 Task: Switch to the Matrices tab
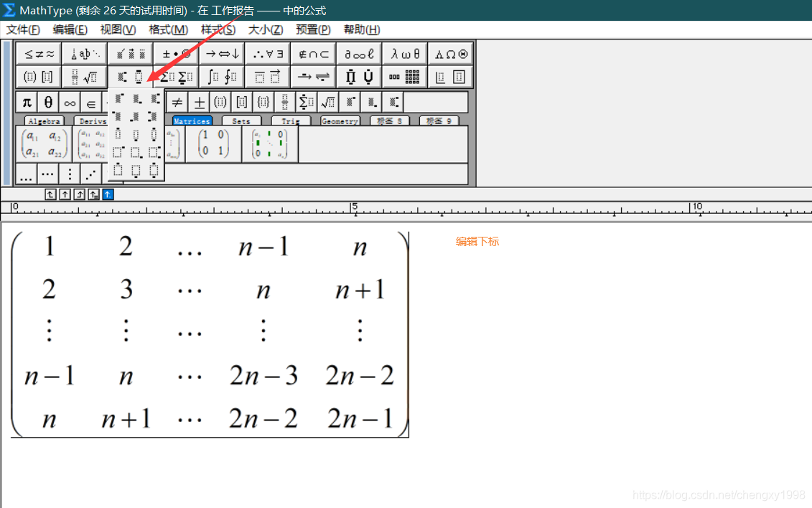[x=192, y=121]
